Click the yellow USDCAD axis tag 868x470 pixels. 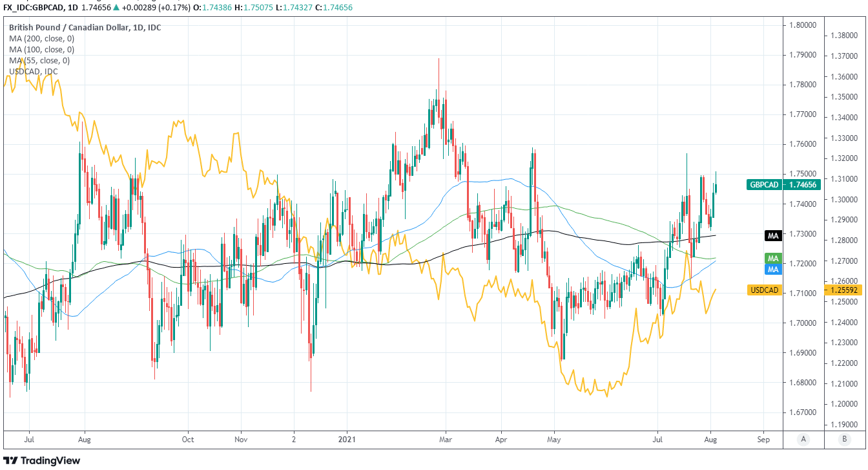pos(765,290)
